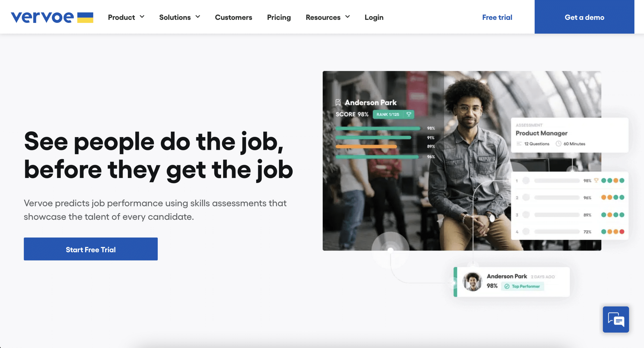Click trophy icon next to 98% row

click(596, 180)
